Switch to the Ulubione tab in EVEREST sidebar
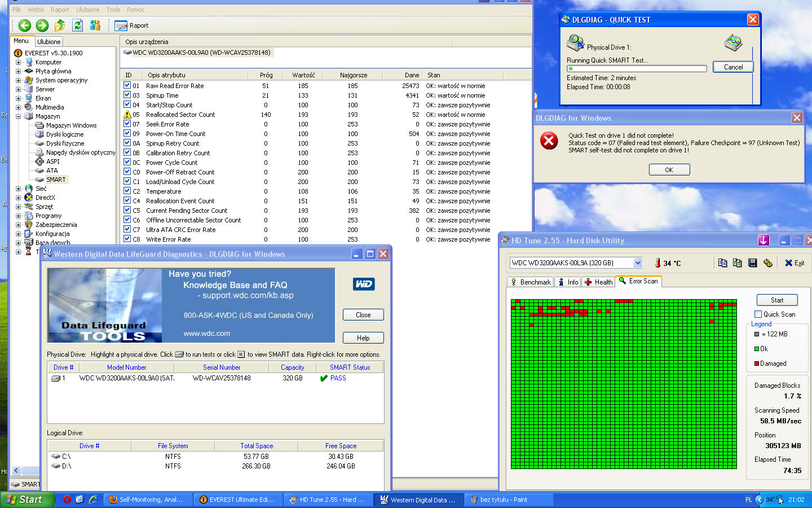 tap(49, 42)
